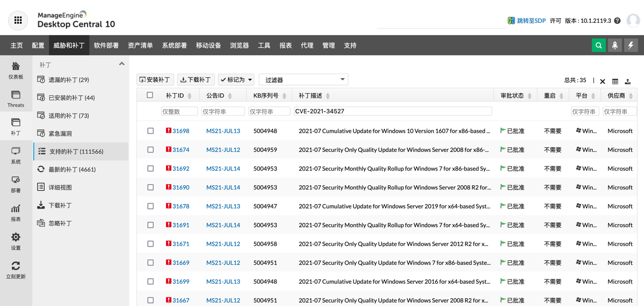Open the Threats sidebar section

(x=16, y=99)
